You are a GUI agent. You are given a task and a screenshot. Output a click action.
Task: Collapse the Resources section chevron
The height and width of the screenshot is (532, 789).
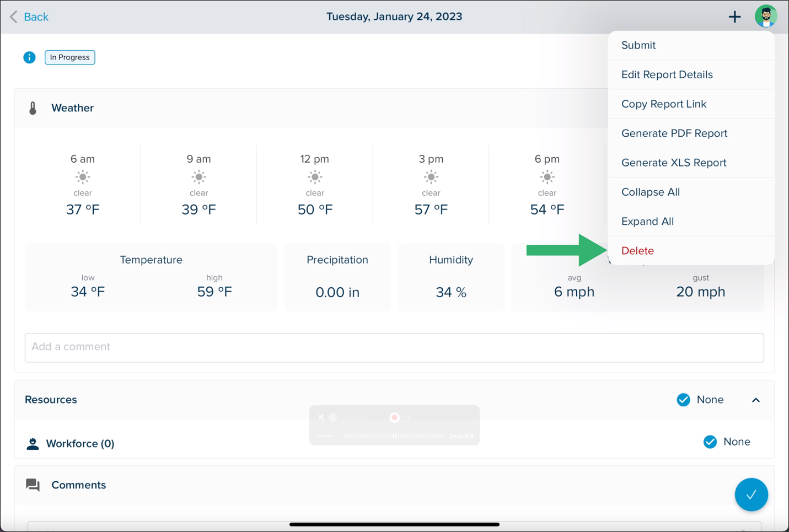tap(756, 400)
